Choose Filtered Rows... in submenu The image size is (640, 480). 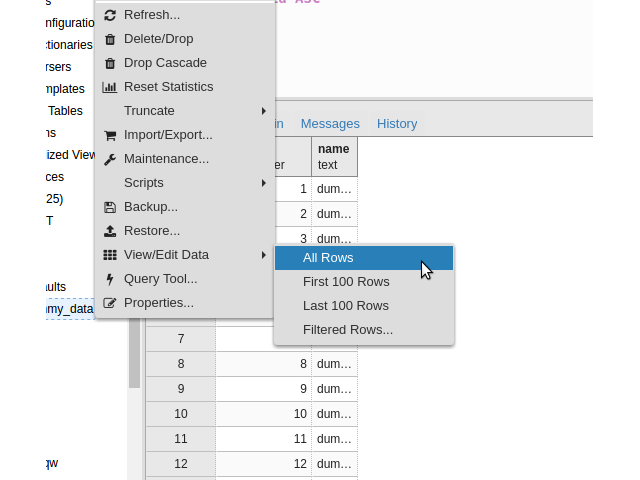click(x=364, y=330)
